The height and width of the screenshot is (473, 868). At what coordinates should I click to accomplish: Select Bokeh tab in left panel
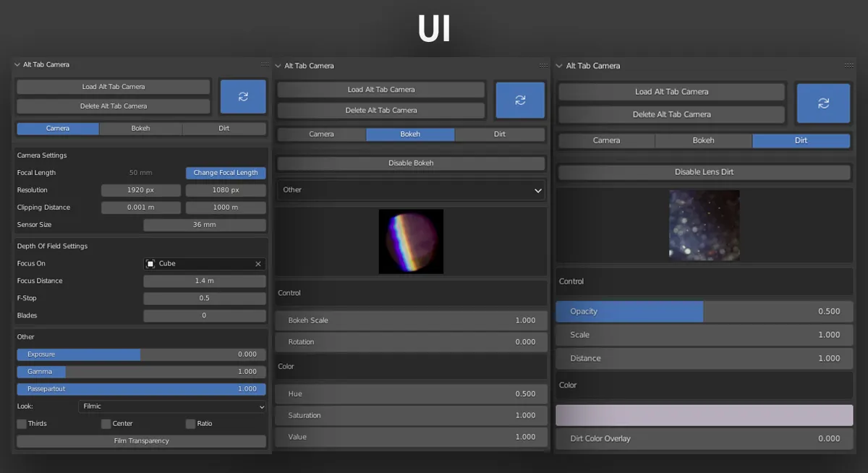pos(141,129)
